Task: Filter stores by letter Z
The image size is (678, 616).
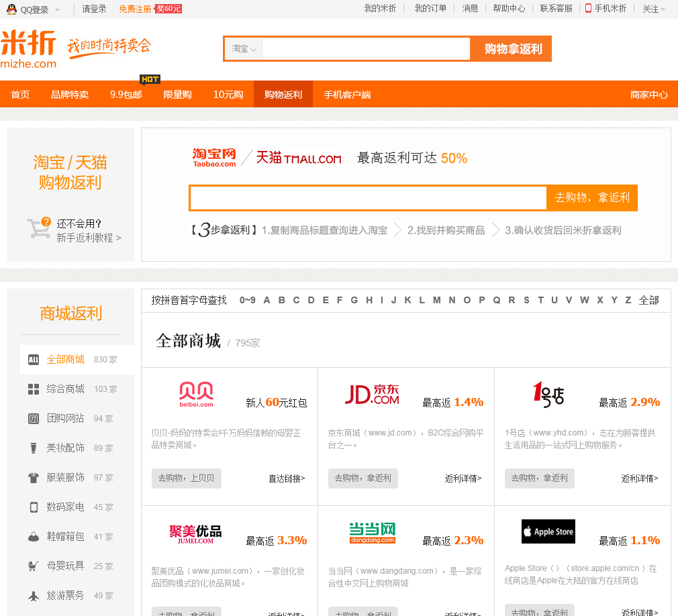Action: pyautogui.click(x=628, y=300)
